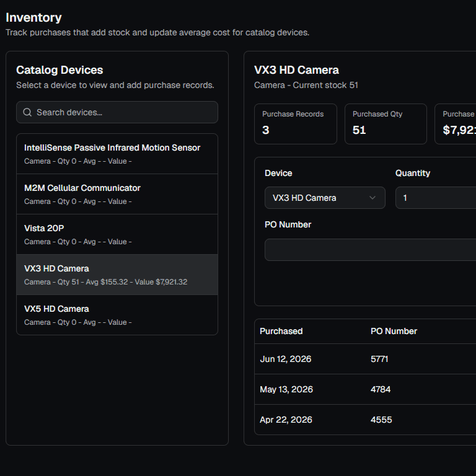Click the Inventory page heading
The width and height of the screenshot is (476, 476).
tap(33, 17)
